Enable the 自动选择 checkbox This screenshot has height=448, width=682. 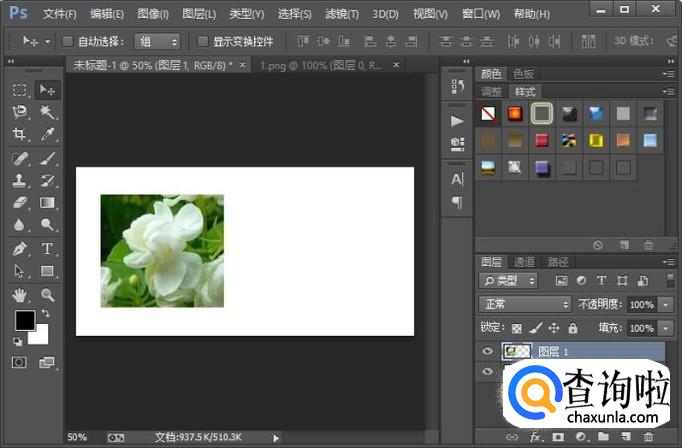coord(68,42)
